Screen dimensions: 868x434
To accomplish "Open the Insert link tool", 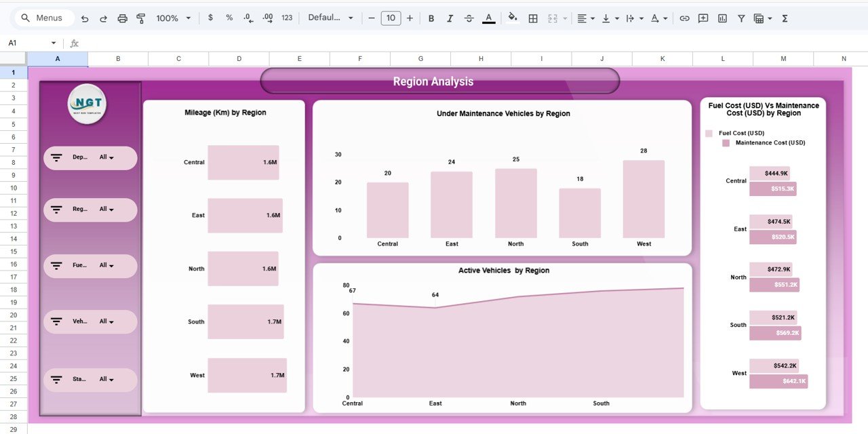I will (684, 18).
